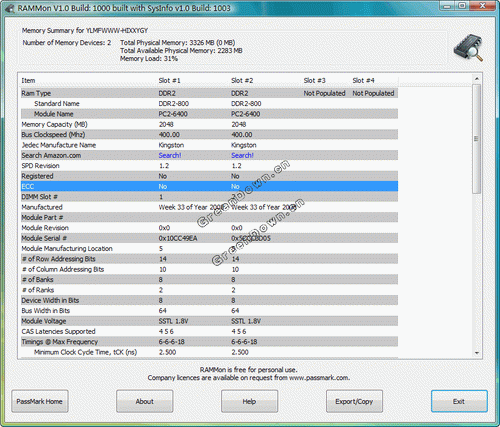The height and width of the screenshot is (427, 500).
Task: Select the Memory Capacity (MB) row
Action: (209, 124)
